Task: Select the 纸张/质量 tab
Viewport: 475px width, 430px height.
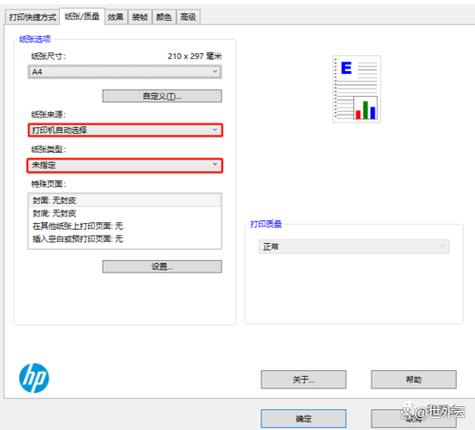Action: pyautogui.click(x=82, y=16)
